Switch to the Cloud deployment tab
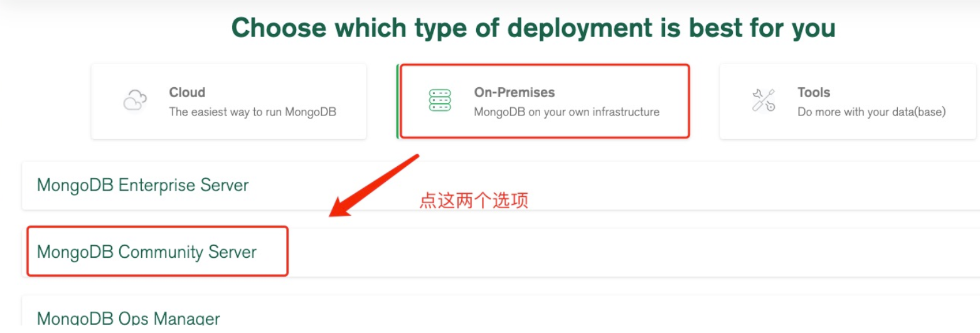 tap(229, 101)
